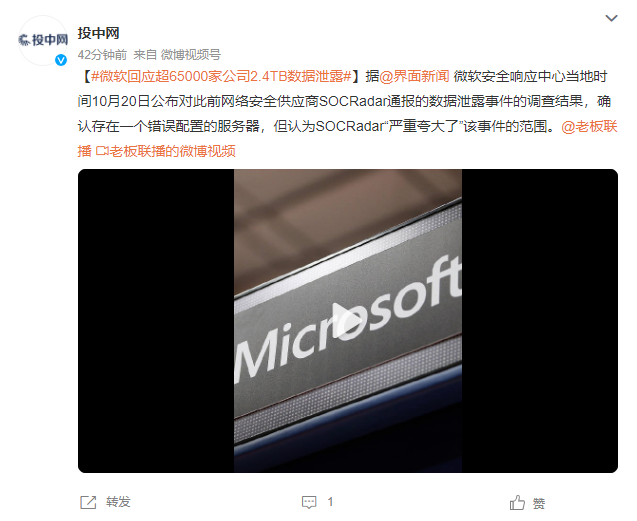Open hashtag 微软回应超65000家公司2.4TB数据泄露

click(221, 76)
